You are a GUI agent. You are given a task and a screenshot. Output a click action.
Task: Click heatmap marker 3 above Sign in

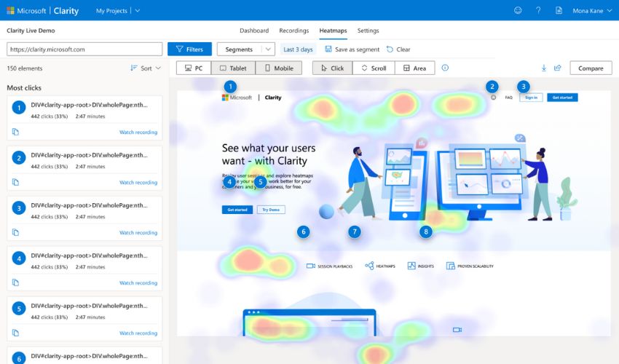524,86
